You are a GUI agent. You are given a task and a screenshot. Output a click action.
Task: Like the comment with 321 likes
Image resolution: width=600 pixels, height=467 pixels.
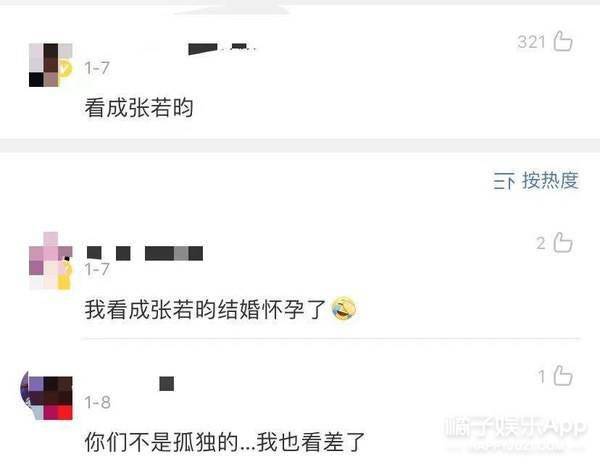pyautogui.click(x=563, y=41)
